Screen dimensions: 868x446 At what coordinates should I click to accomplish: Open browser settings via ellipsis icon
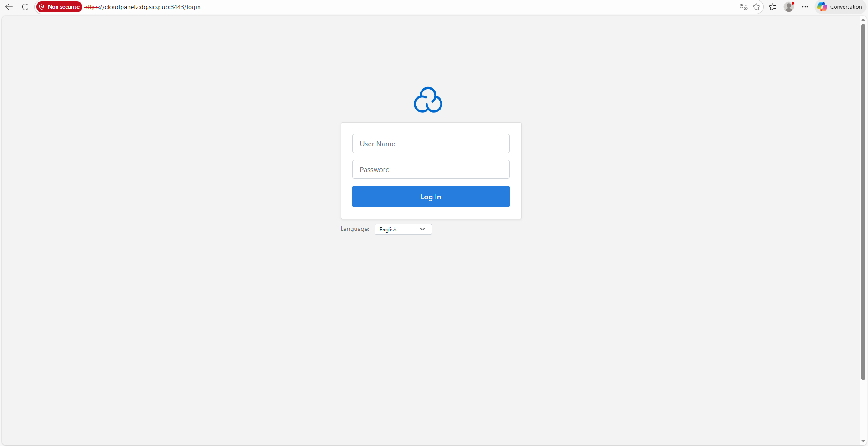click(x=805, y=7)
